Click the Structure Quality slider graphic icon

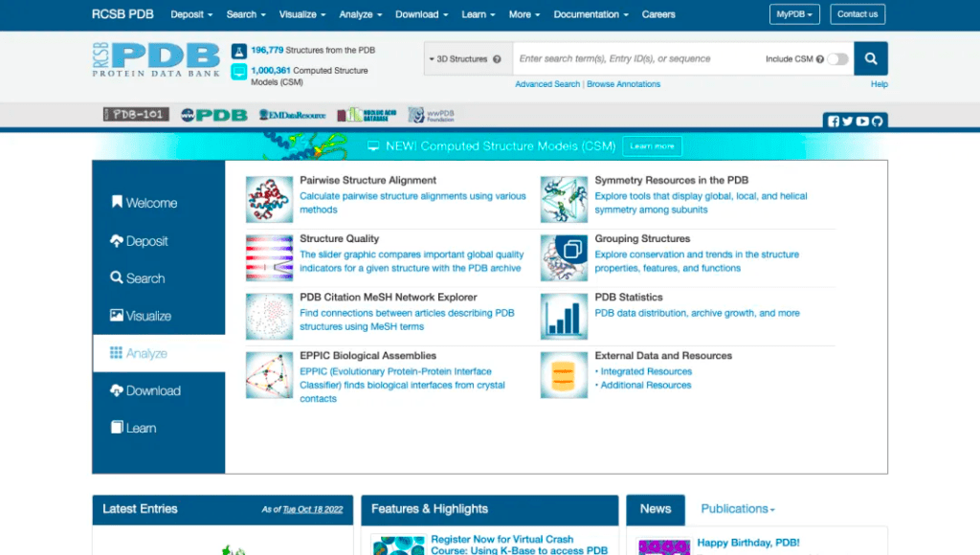tap(269, 257)
